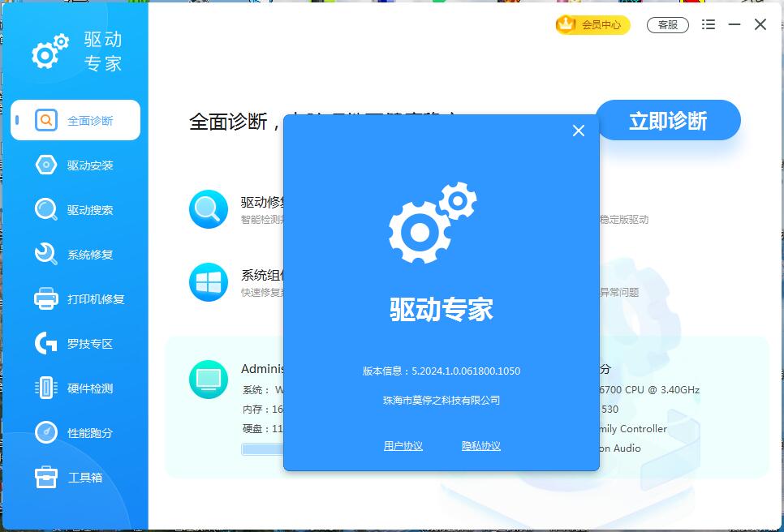Click the crown icon on 会员中心
This screenshot has width=784, height=532.
point(566,24)
